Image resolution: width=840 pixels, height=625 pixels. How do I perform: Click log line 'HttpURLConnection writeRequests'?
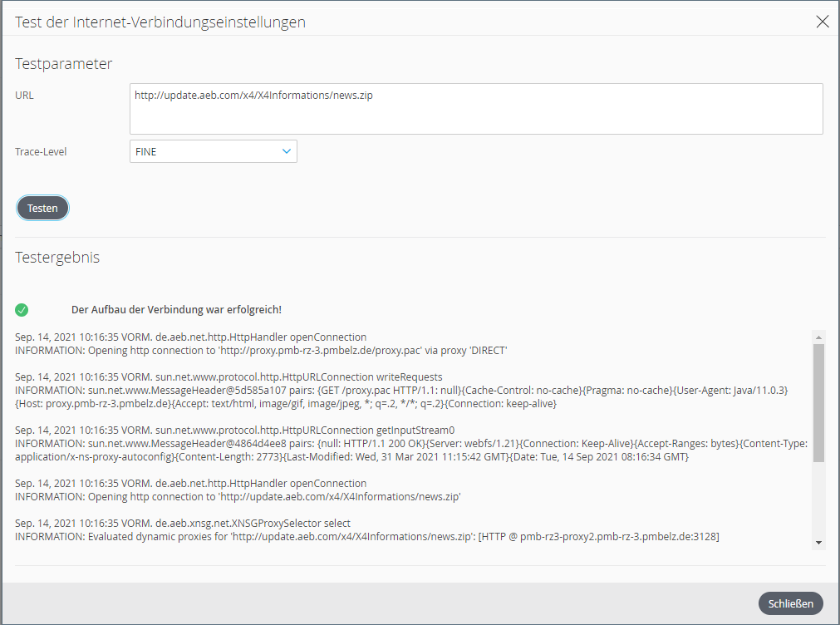tap(228, 376)
